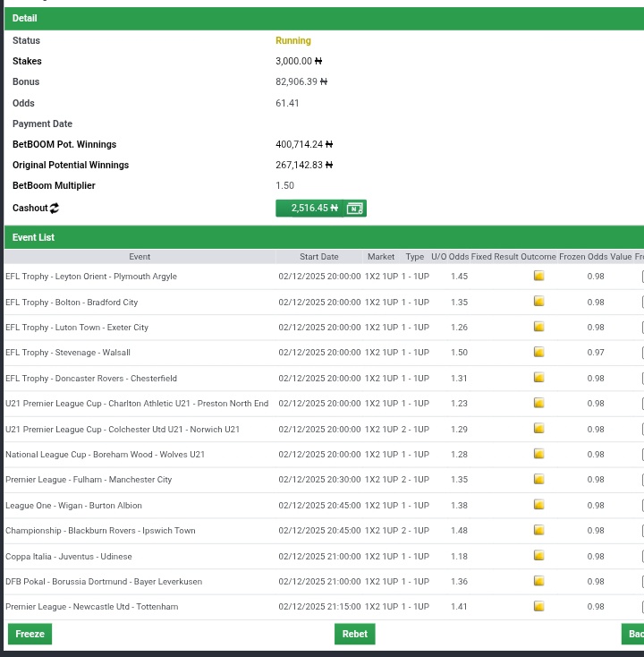
Task: Click the event Boreham Wood - Wolves U21
Action: pyautogui.click(x=106, y=455)
